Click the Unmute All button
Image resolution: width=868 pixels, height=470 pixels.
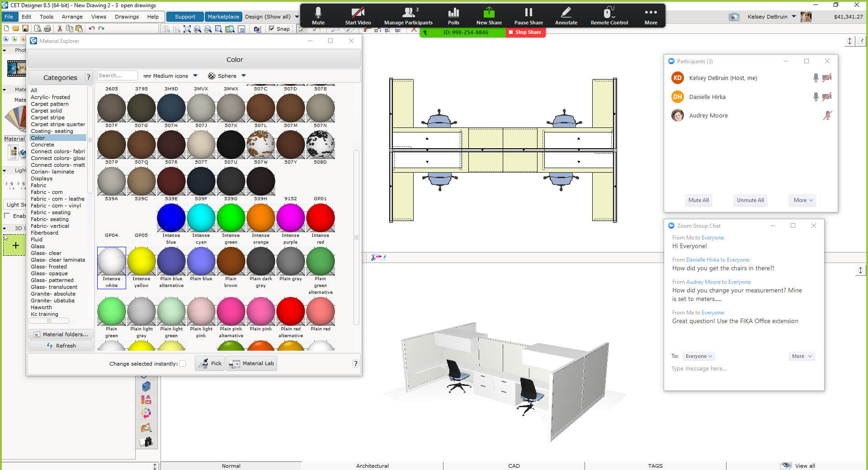750,200
